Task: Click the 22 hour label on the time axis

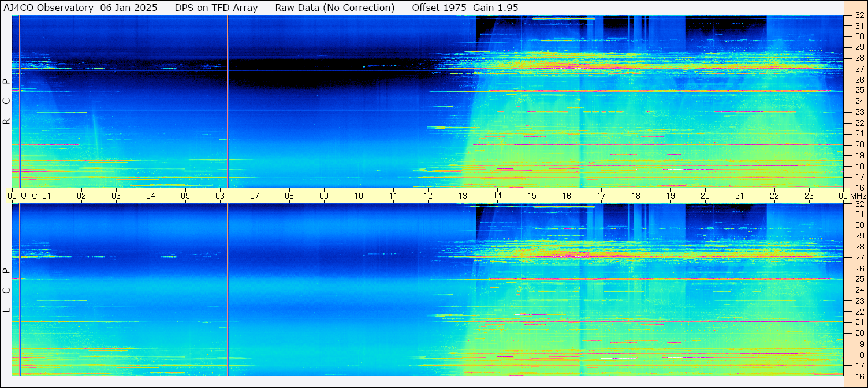Action: point(774,196)
